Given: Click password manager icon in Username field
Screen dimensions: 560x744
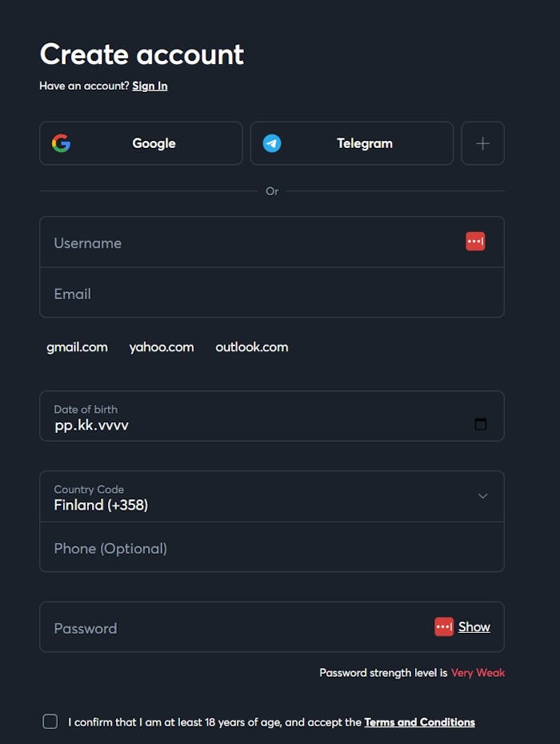Looking at the screenshot, I should 475,241.
